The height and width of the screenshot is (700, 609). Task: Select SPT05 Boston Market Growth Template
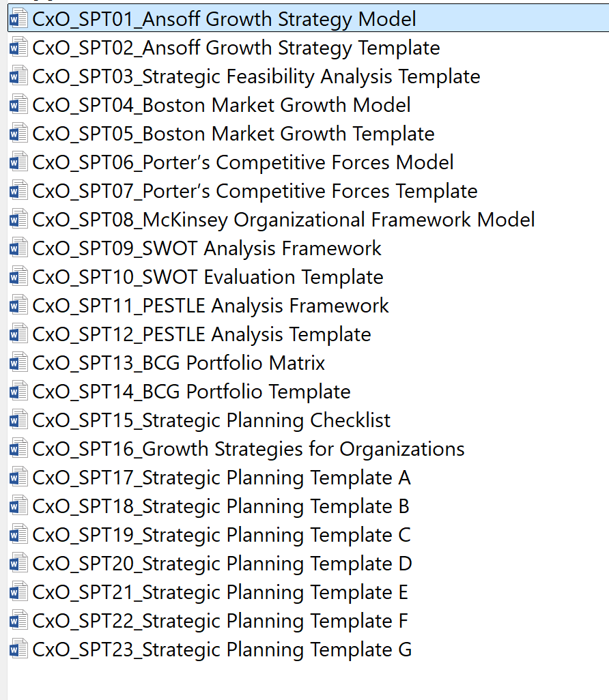pyautogui.click(x=233, y=134)
